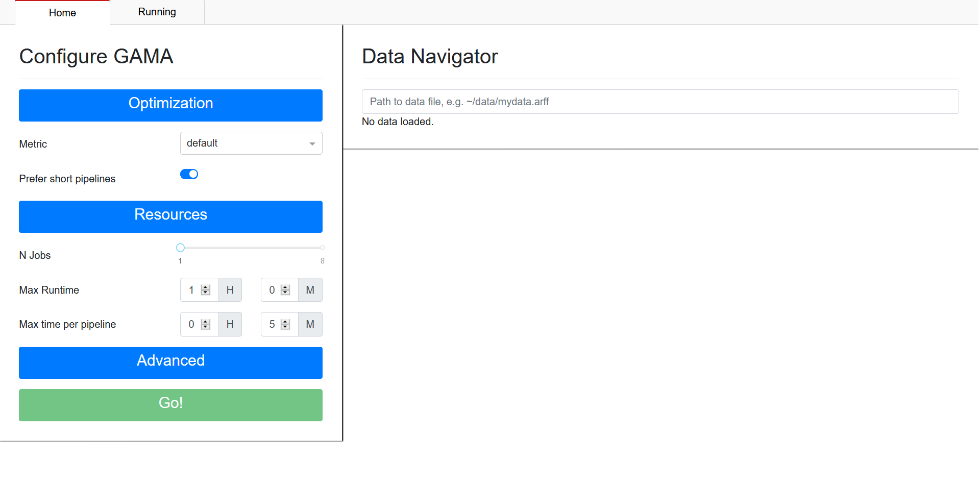Toggle the Prefer short pipelines switch
The width and height of the screenshot is (980, 479).
(x=189, y=174)
